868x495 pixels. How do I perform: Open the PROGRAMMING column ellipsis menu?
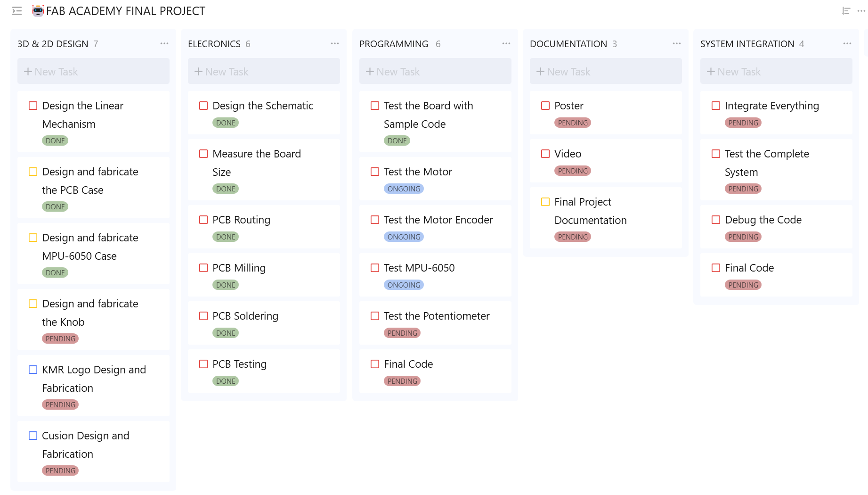[506, 43]
